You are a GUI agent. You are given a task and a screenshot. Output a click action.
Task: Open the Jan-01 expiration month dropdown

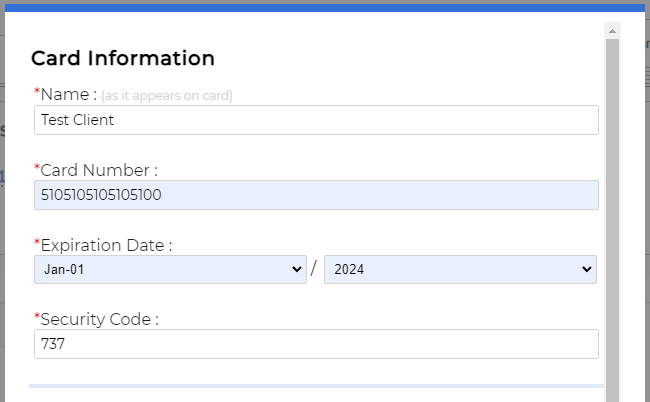[170, 269]
